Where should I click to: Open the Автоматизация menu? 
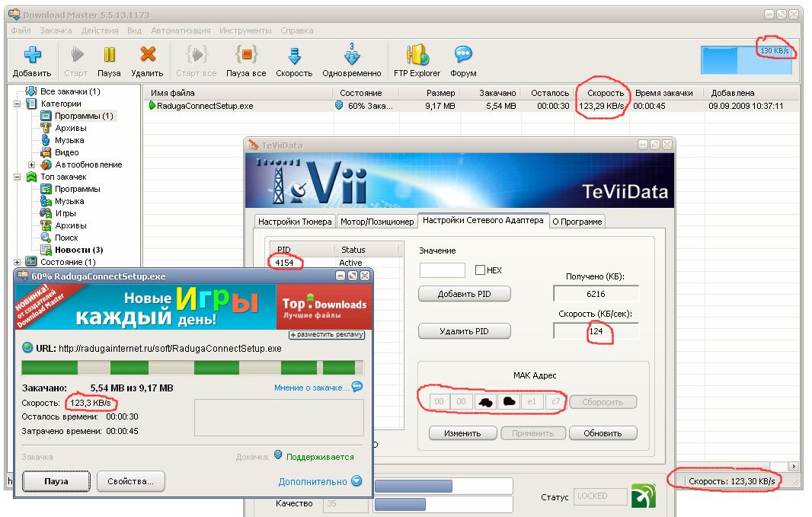pos(181,30)
